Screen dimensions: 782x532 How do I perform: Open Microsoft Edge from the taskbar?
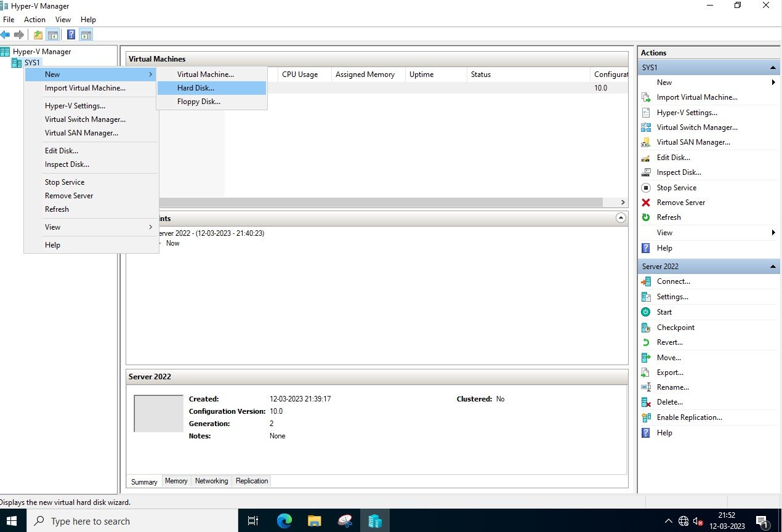(x=284, y=521)
